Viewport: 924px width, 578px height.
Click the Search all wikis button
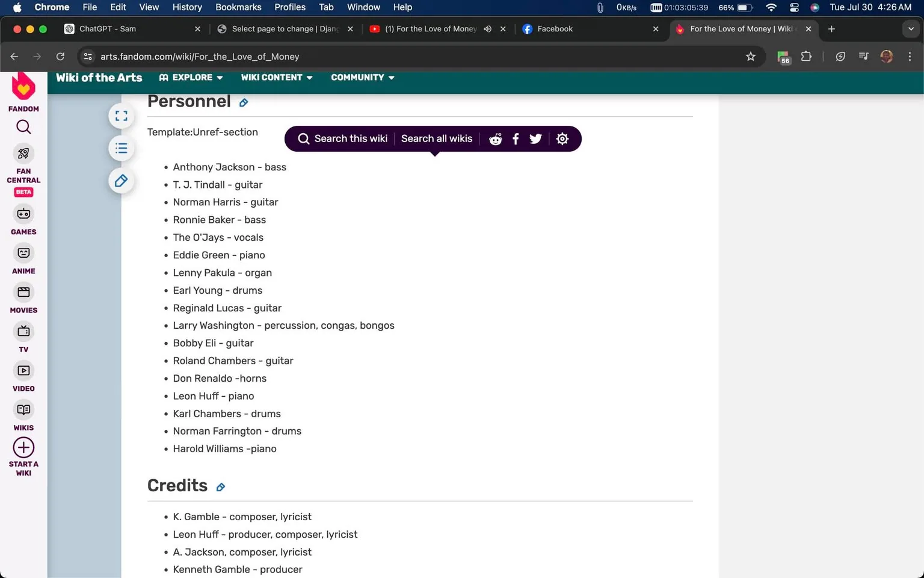point(437,138)
